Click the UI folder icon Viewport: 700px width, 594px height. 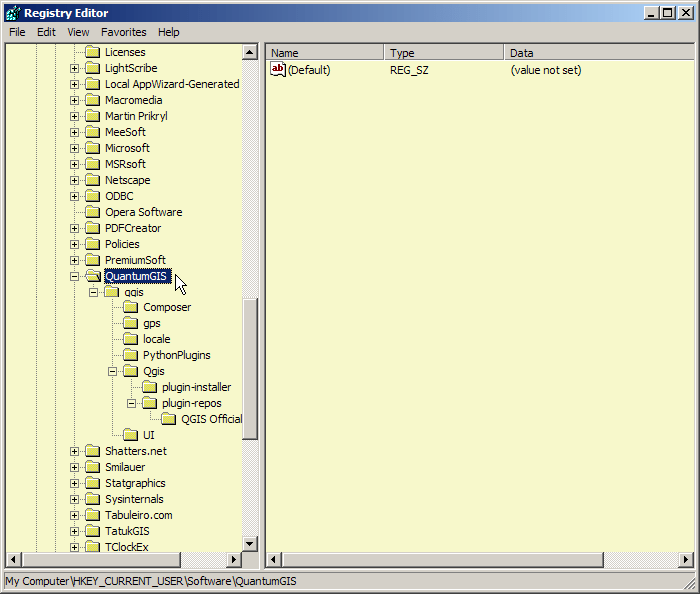click(131, 435)
